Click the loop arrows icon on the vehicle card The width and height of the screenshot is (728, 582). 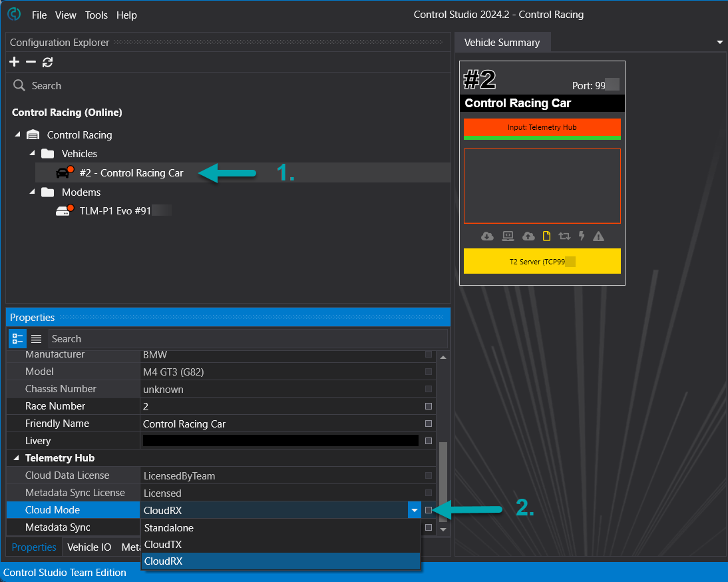pyautogui.click(x=564, y=236)
